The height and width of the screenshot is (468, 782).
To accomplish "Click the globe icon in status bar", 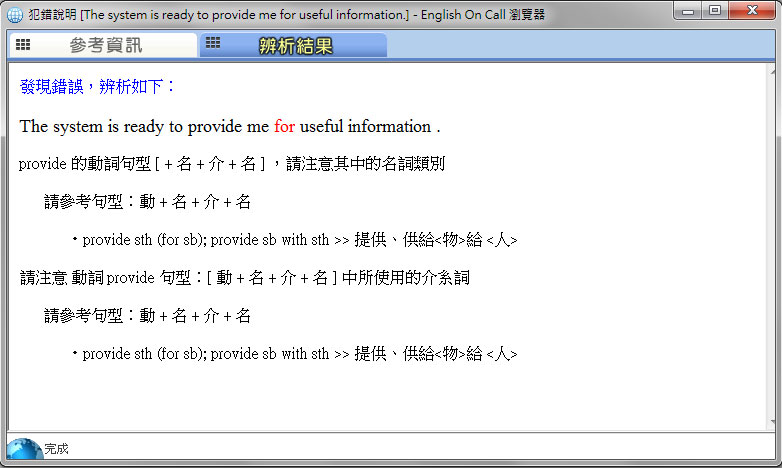I will 24,449.
